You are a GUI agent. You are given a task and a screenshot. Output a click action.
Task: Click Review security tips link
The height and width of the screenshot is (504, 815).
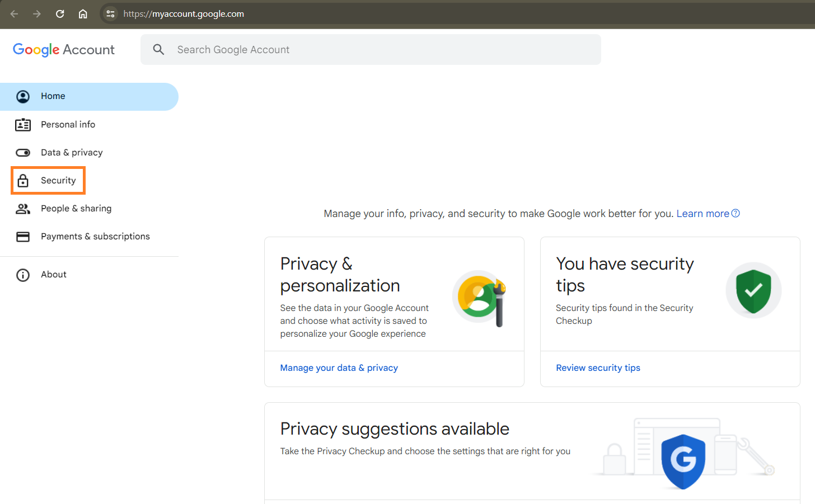click(598, 368)
